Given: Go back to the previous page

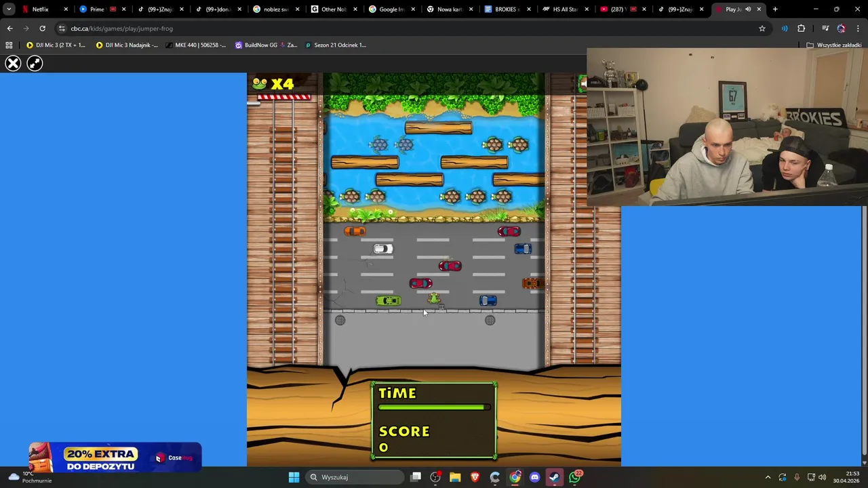Looking at the screenshot, I should pyautogui.click(x=9, y=28).
